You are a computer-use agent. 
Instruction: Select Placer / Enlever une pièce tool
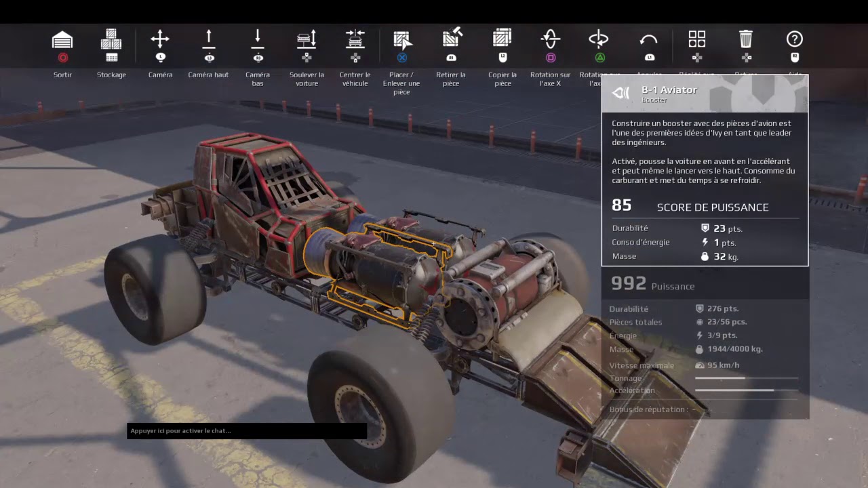click(x=402, y=40)
